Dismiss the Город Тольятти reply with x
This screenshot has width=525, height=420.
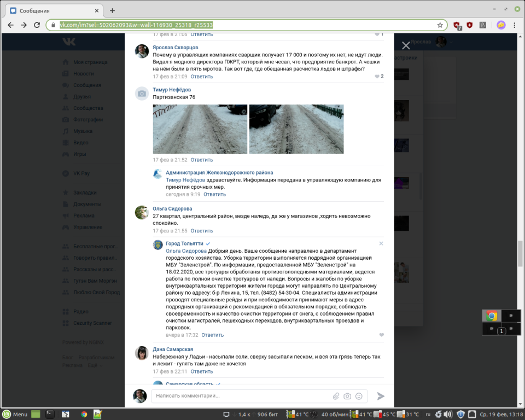tap(381, 243)
